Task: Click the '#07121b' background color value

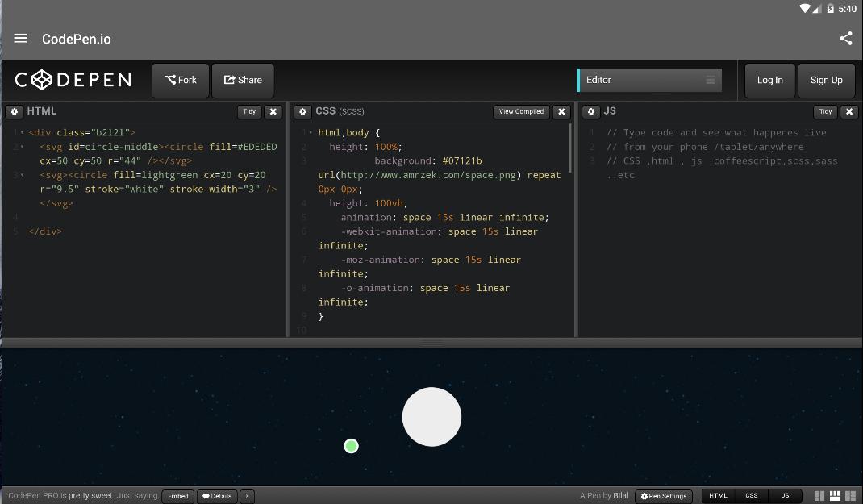Action: pos(462,160)
